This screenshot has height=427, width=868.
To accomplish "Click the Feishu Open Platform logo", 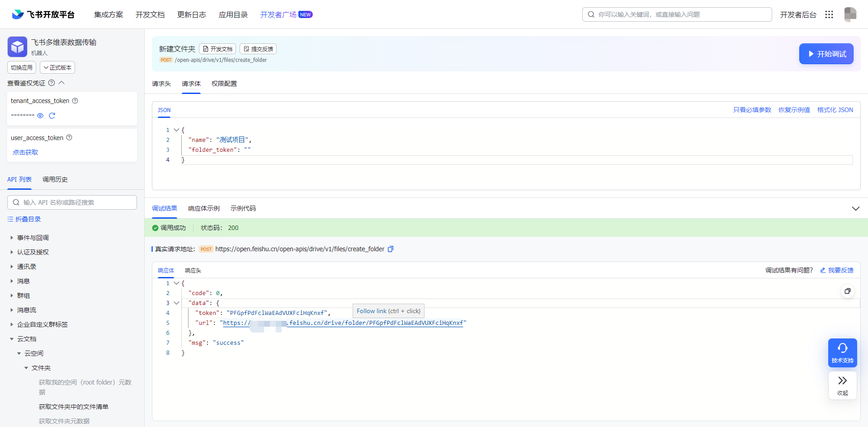I will 43,14.
